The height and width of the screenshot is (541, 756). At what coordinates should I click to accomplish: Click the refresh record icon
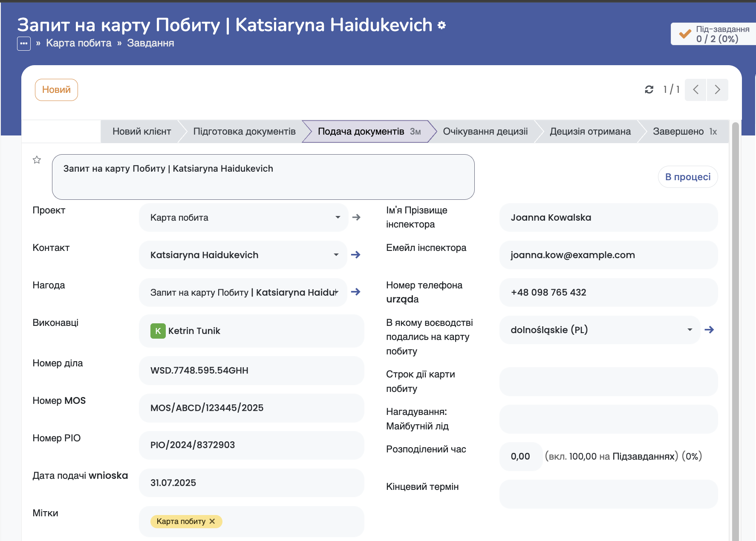point(649,89)
